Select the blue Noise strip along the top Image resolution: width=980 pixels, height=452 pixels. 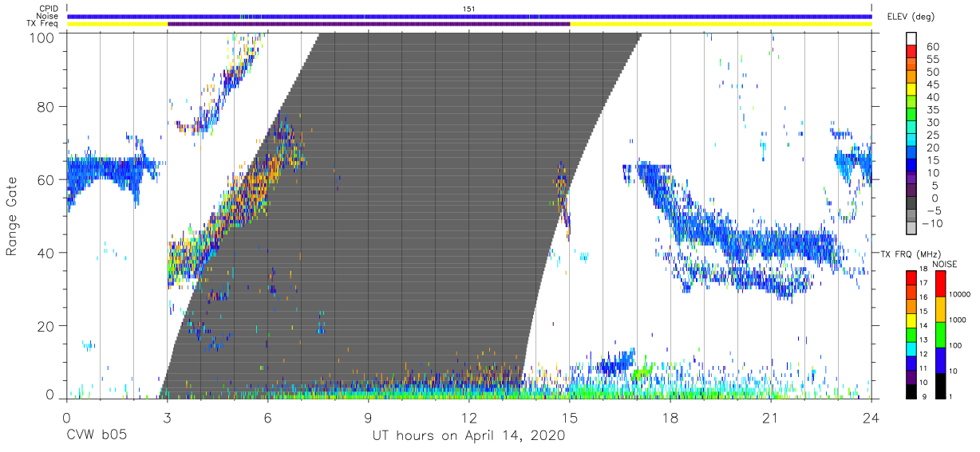(x=469, y=16)
